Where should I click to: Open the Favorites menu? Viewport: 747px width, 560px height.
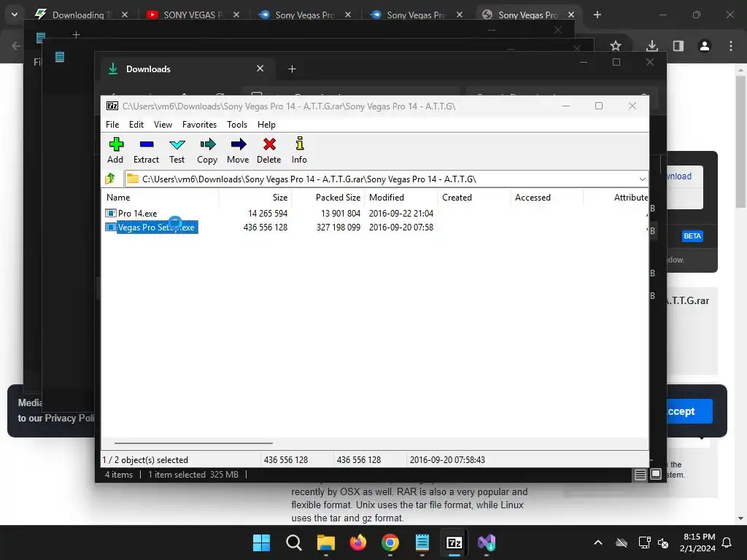point(200,124)
